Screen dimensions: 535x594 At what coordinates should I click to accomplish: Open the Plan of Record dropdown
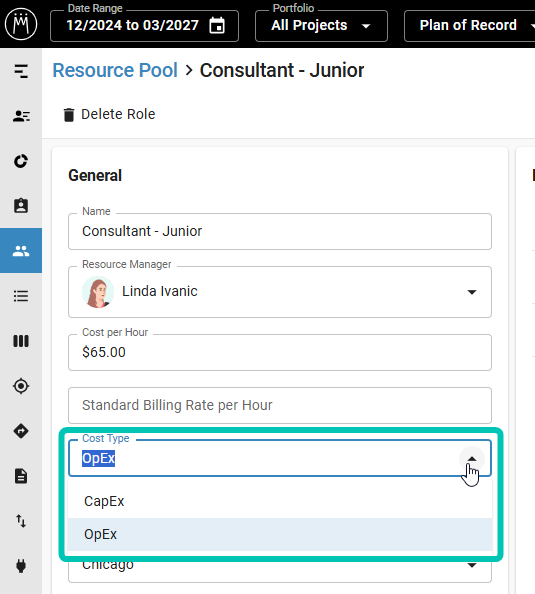[470, 26]
